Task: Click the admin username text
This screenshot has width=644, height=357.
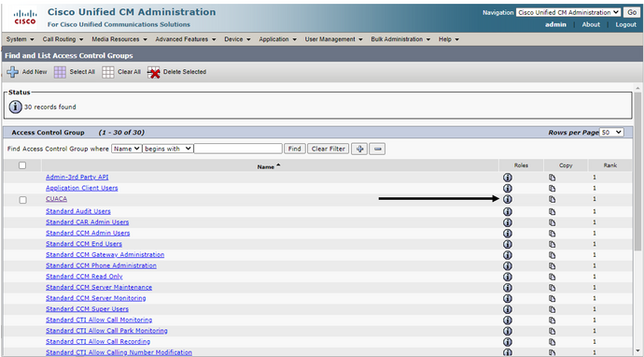Action: 555,24
